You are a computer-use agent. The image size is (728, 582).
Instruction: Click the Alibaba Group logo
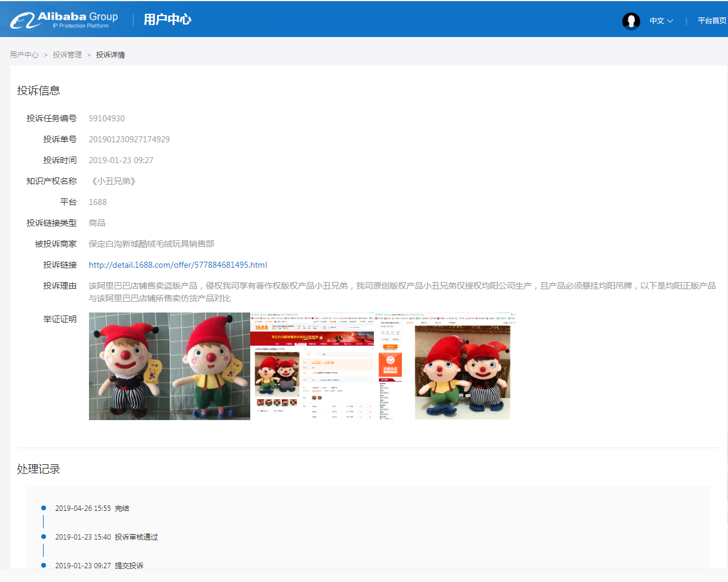63,20
